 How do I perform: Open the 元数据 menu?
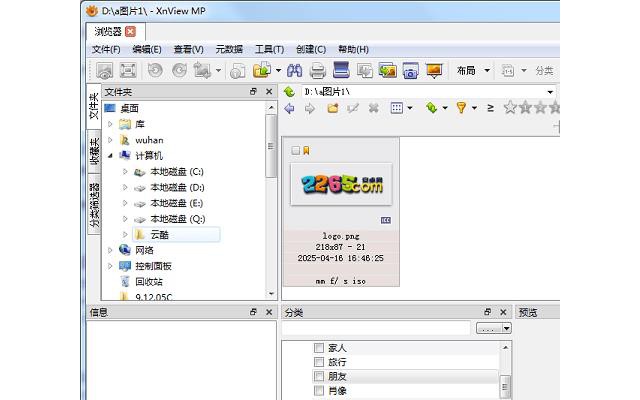(229, 49)
